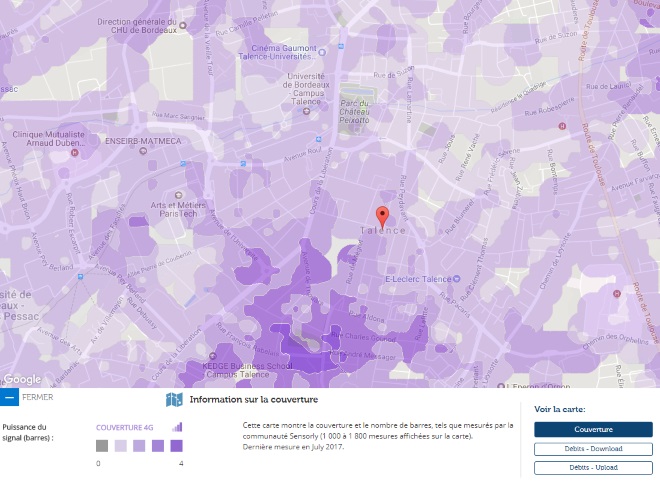The image size is (660, 489).
Task: Click the KEDGE Business School map marker
Action: coord(213,356)
